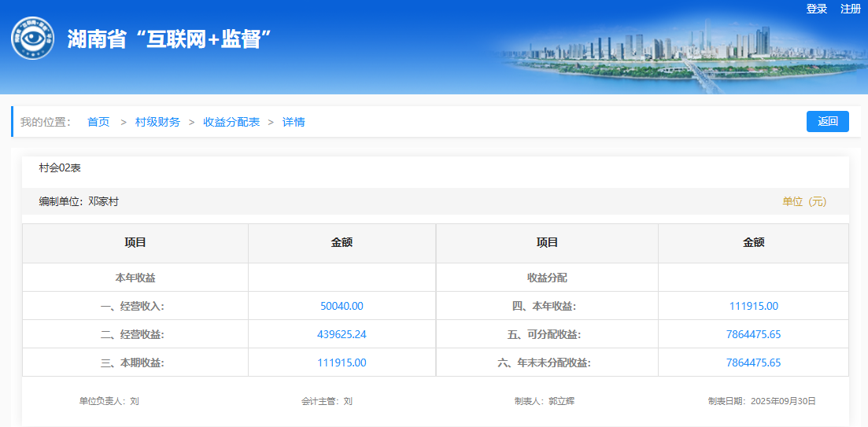Open 年末未分配收益 amount 7864475.65

point(753,363)
